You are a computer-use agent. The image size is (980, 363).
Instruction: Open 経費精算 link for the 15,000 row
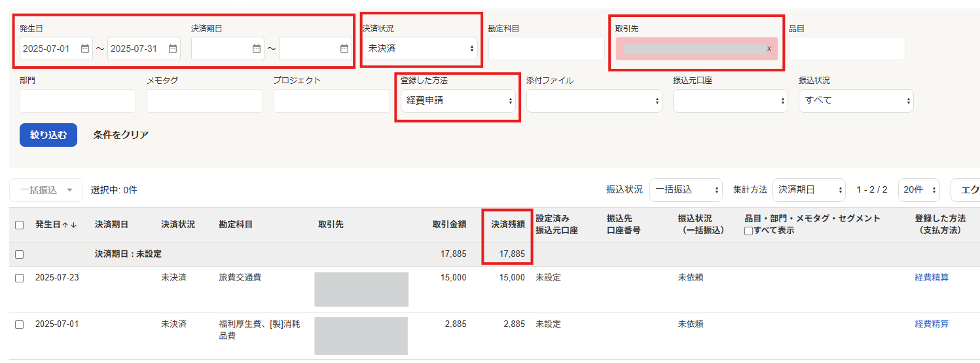[x=931, y=278]
